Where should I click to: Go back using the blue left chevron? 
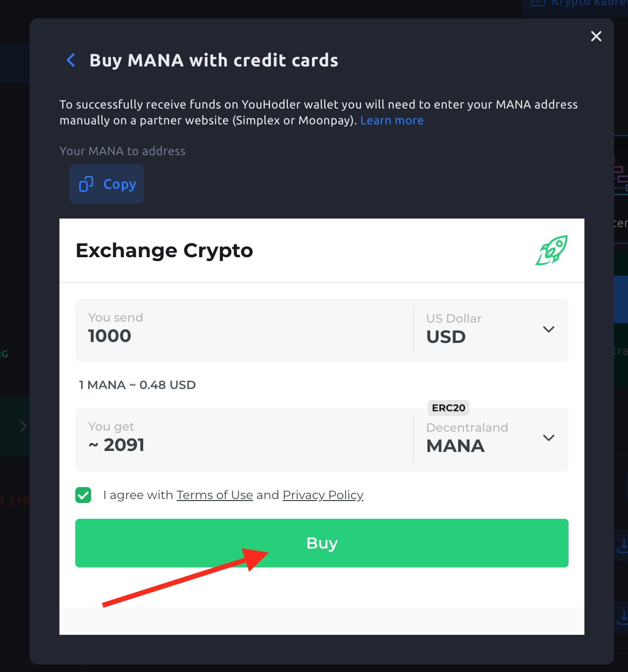click(71, 60)
